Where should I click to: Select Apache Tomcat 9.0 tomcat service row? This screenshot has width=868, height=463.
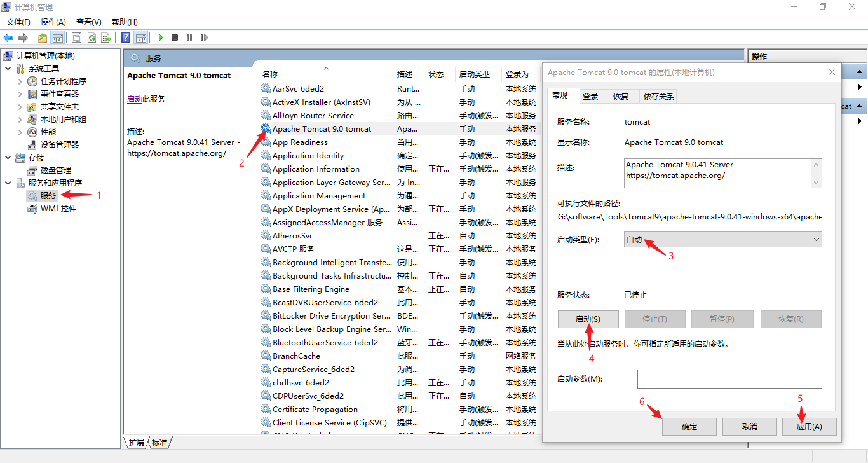coord(401,129)
